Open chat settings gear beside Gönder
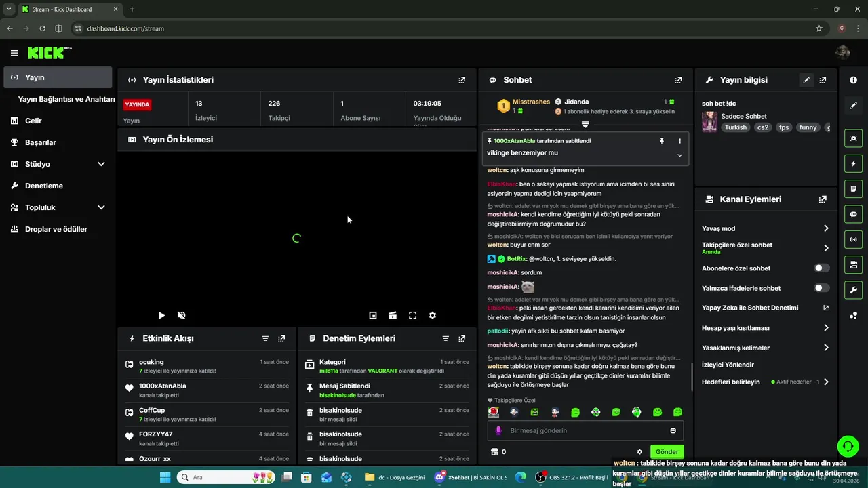Screen dimensions: 868x488 639,452
